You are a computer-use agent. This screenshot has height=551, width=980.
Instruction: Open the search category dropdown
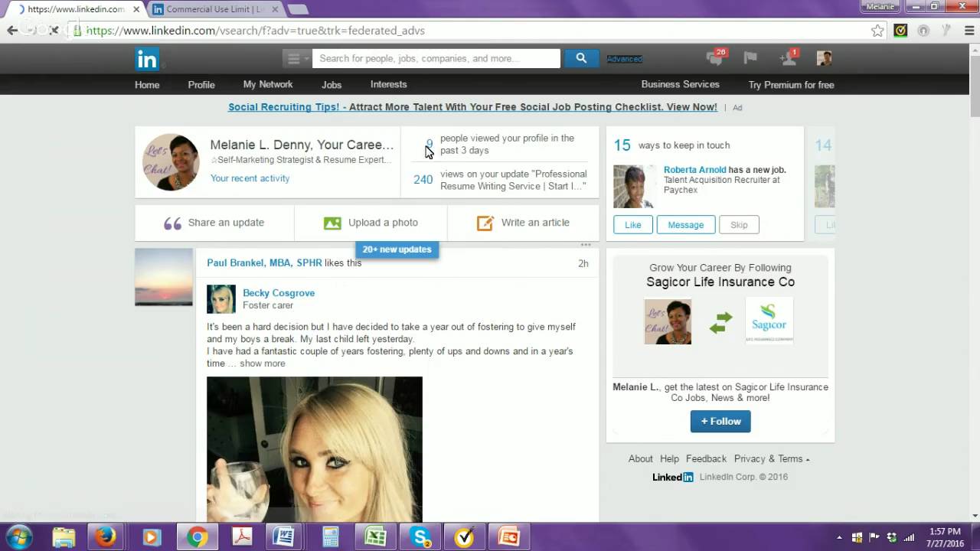click(x=296, y=58)
